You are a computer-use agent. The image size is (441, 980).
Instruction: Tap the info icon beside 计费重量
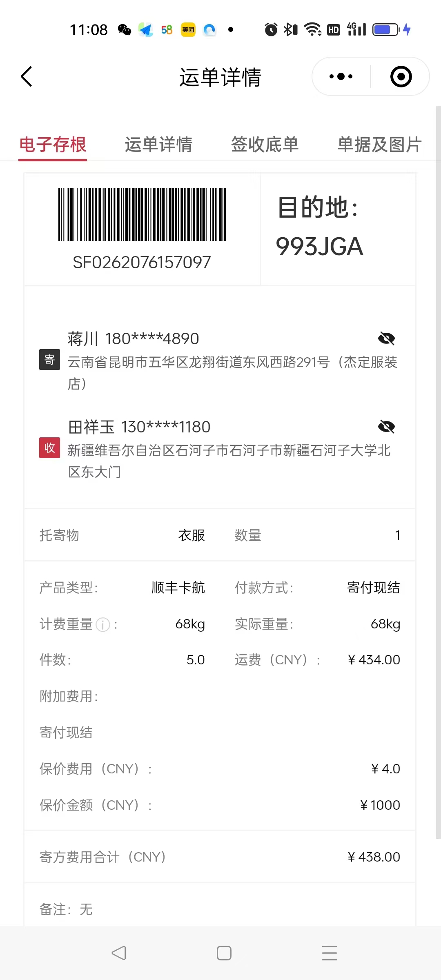tap(103, 624)
